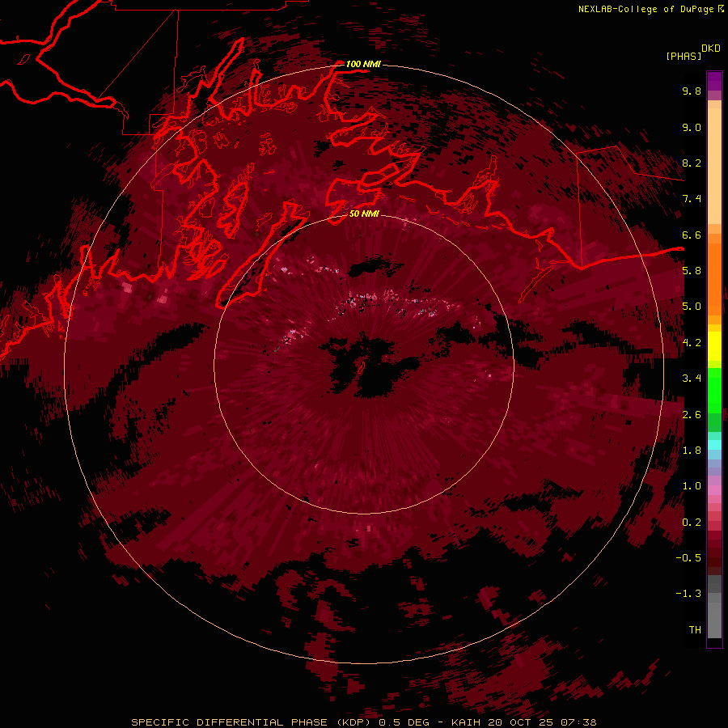Click the yellow segment of the color bar

[x=714, y=346]
